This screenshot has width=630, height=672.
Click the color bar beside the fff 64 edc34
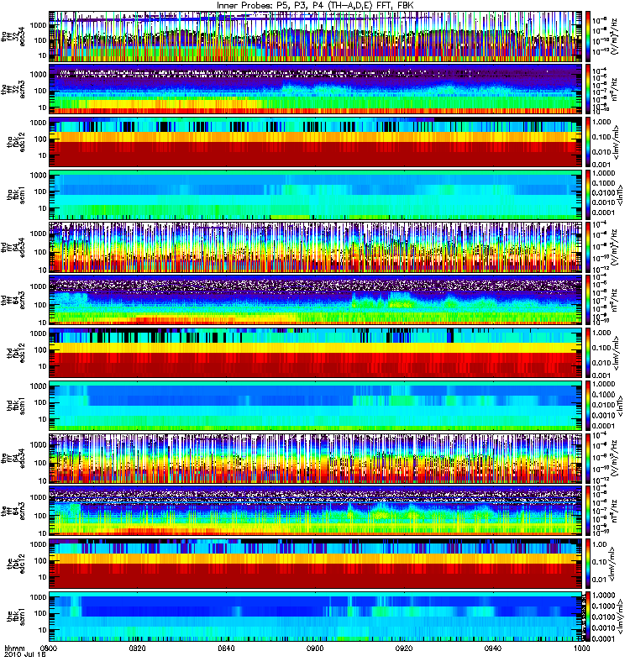(588, 459)
